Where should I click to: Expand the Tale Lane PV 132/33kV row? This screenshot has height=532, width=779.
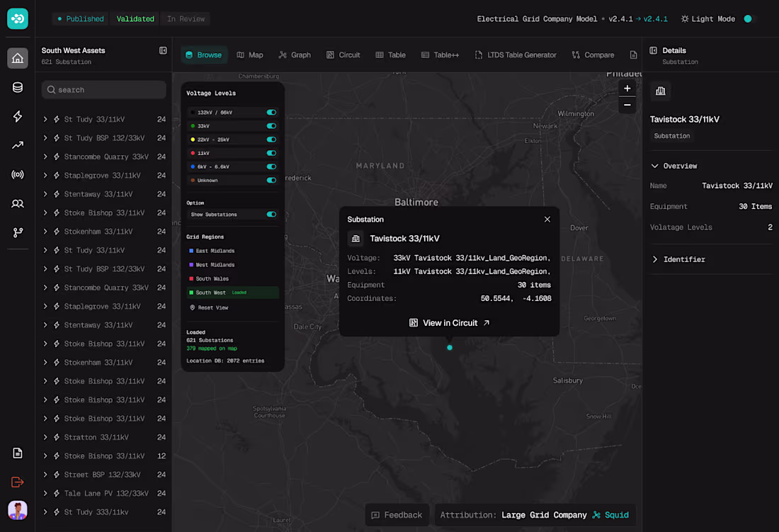[45, 493]
